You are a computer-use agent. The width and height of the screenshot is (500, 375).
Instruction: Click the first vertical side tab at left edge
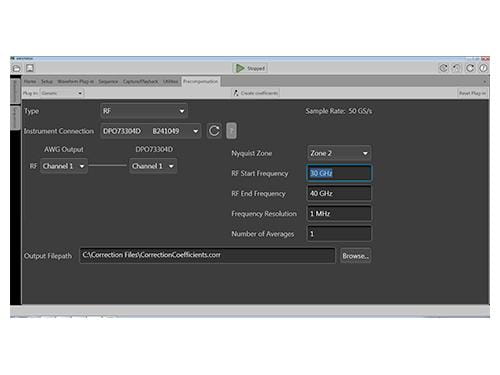pos(15,91)
